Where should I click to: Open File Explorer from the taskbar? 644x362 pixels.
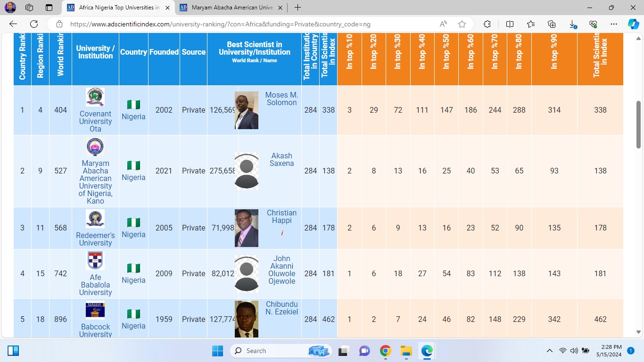point(406,351)
